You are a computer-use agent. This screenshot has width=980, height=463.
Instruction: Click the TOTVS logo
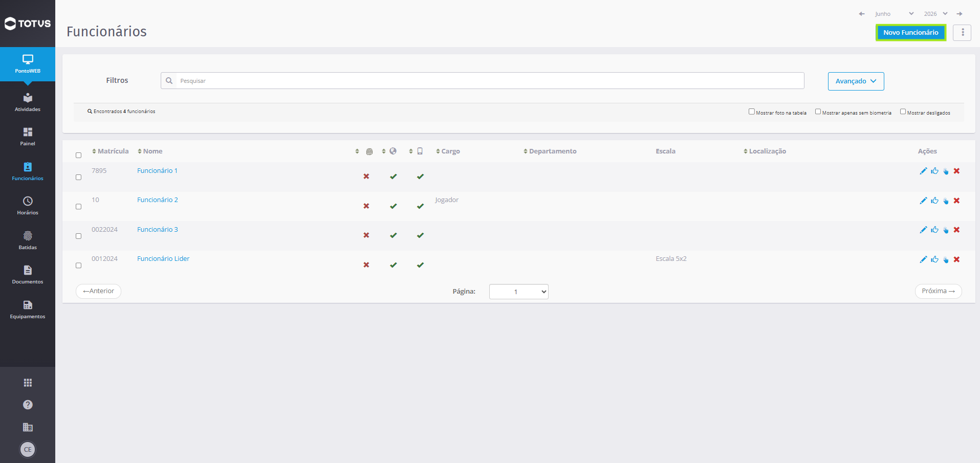28,24
